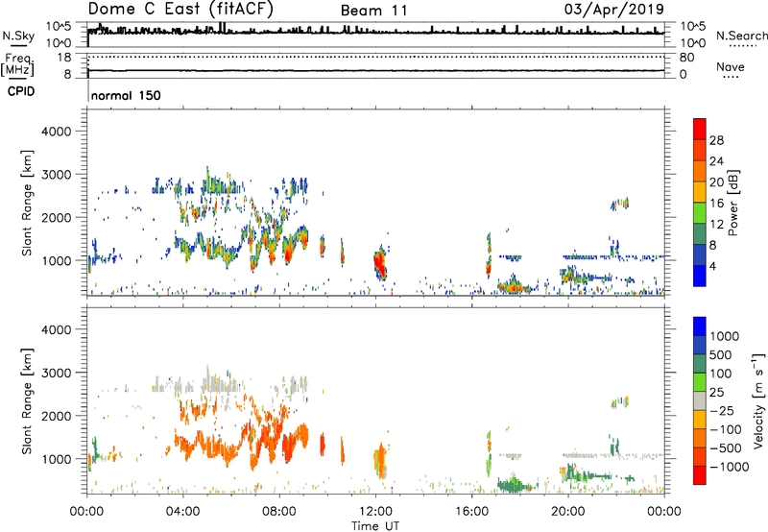This screenshot has height=532, width=768.
Task: Pick the yellow 16–20 dB Power colorbar segment
Action: click(700, 191)
